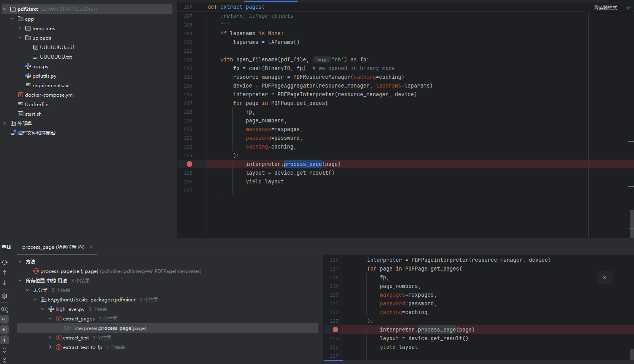Expand the templates folder

coord(20,28)
